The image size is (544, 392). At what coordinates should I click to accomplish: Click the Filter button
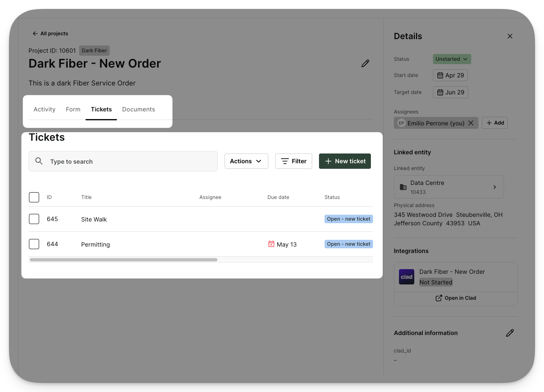pos(293,161)
